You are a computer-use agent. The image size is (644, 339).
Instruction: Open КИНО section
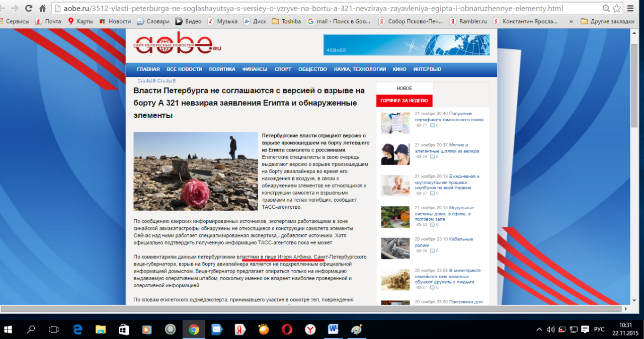click(399, 69)
